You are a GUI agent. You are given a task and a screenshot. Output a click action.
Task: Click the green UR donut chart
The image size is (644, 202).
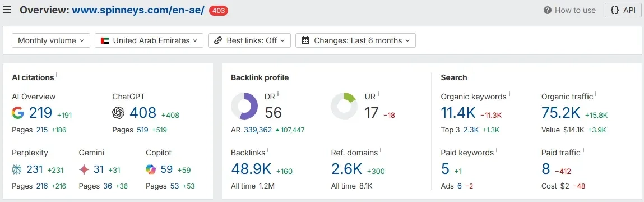coord(344,105)
